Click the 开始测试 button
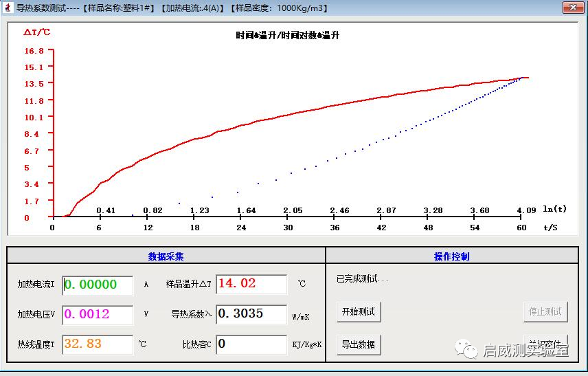This screenshot has height=376, width=588. coord(359,311)
